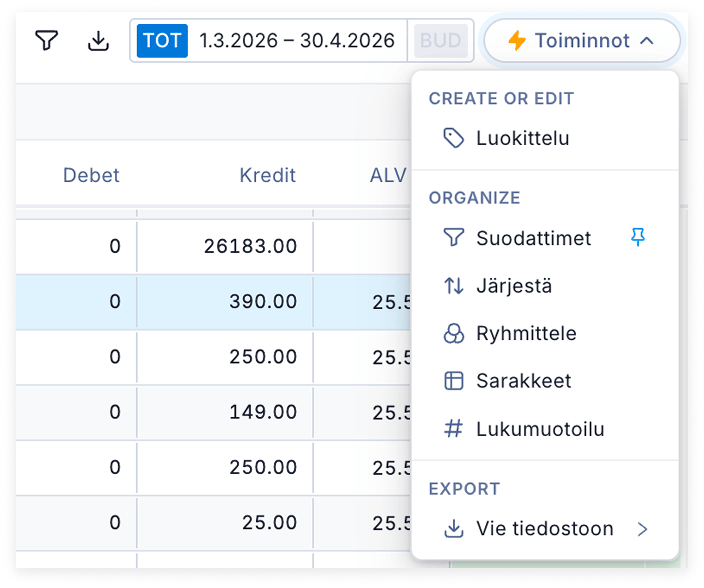
Task: Collapse the Toiminnot actions dropdown
Action: 582,41
